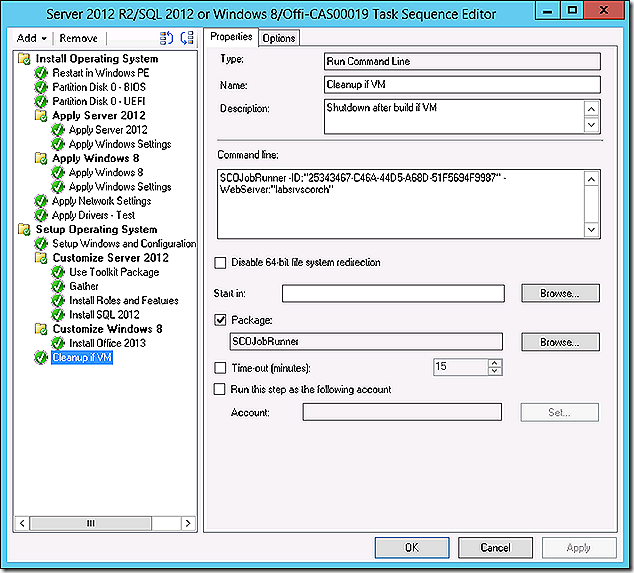Screen dimensions: 634x573
Task: Click the check icon beside Apply Network Settings
Action: pos(41,201)
